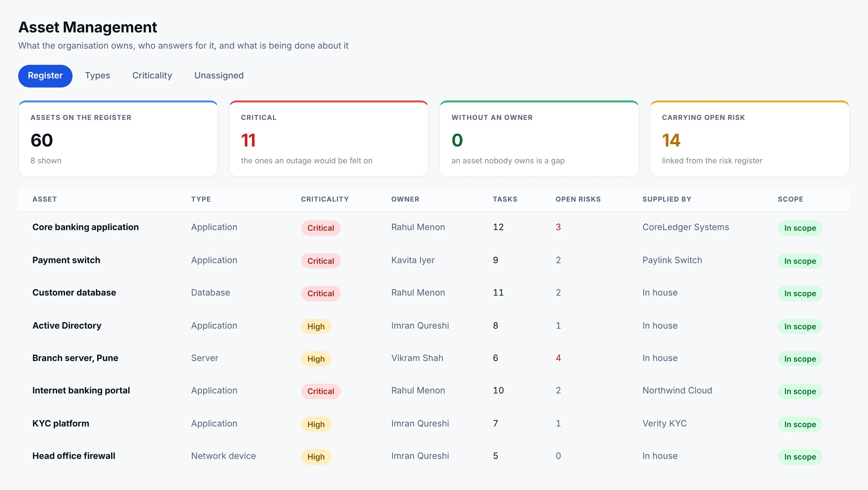Click supplier Verity KYC
868x490 pixels.
tap(665, 424)
